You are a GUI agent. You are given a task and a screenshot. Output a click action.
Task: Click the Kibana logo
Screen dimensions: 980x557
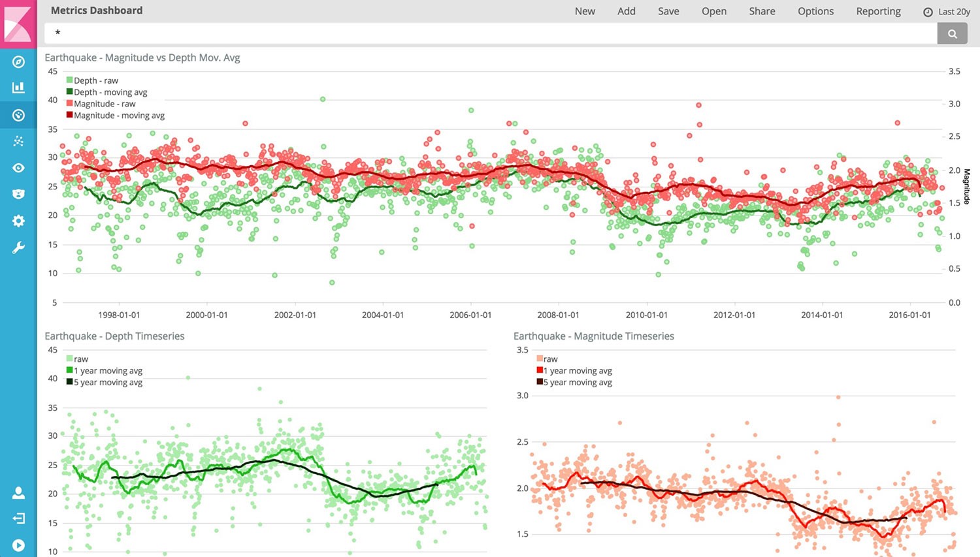click(x=18, y=24)
